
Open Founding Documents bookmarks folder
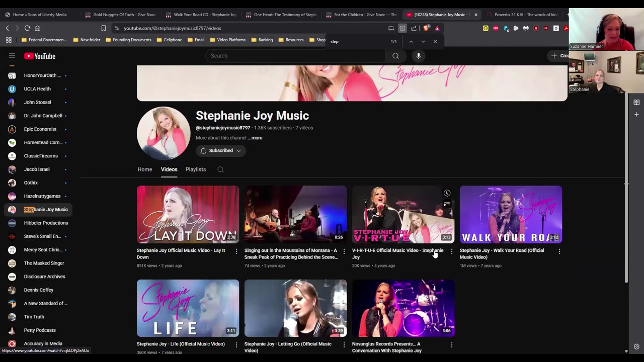pos(128,40)
